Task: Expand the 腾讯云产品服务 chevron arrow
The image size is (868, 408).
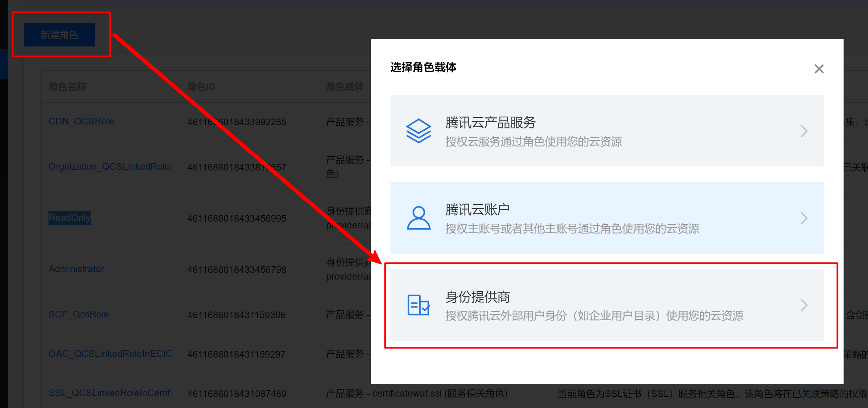Action: (x=804, y=131)
